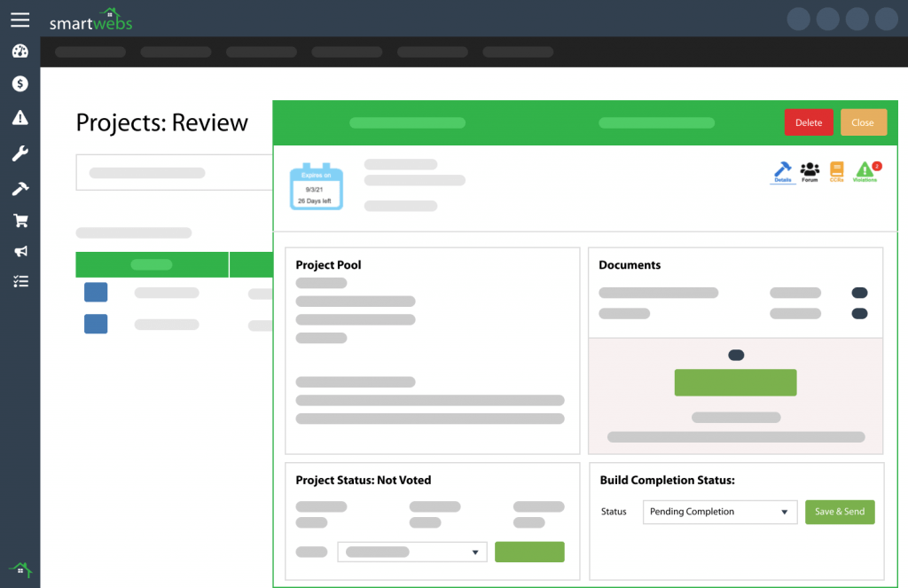Expand the Pending Completion status dropdown
Image resolution: width=908 pixels, height=588 pixels.
tap(720, 512)
